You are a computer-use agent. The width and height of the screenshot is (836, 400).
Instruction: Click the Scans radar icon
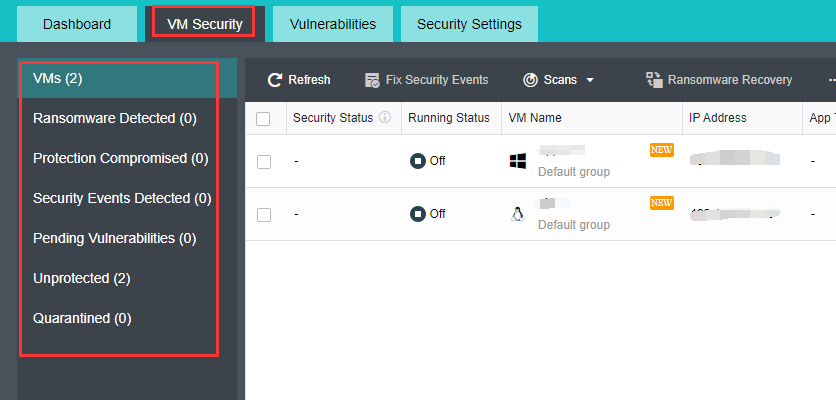[x=530, y=80]
